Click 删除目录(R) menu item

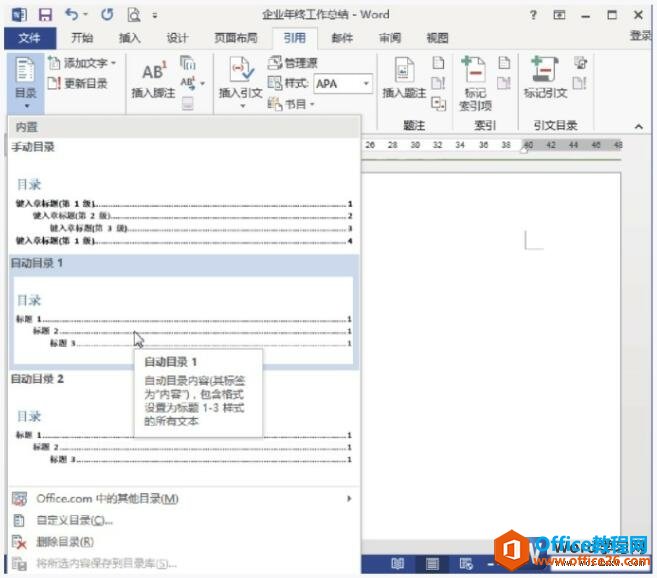point(184,542)
